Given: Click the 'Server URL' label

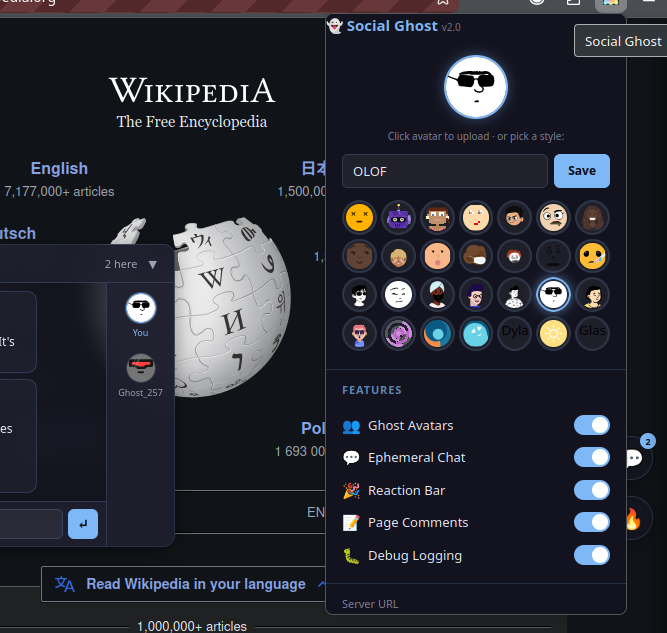Looking at the screenshot, I should [x=370, y=604].
